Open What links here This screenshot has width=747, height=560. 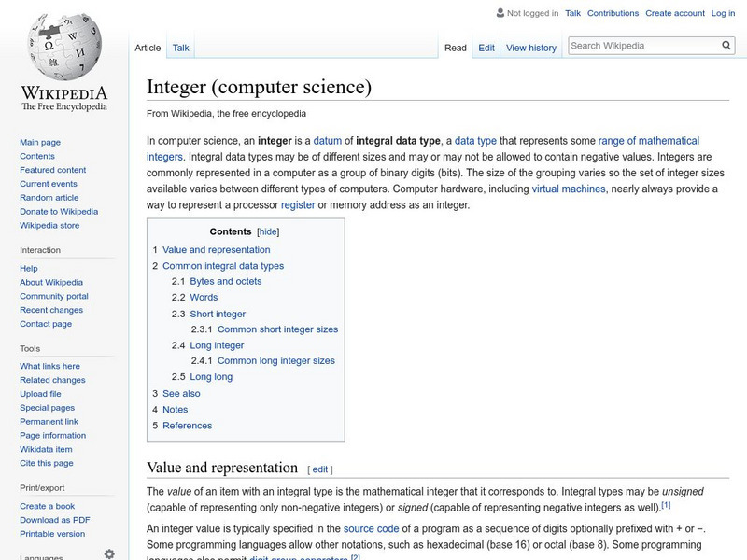[x=49, y=366]
